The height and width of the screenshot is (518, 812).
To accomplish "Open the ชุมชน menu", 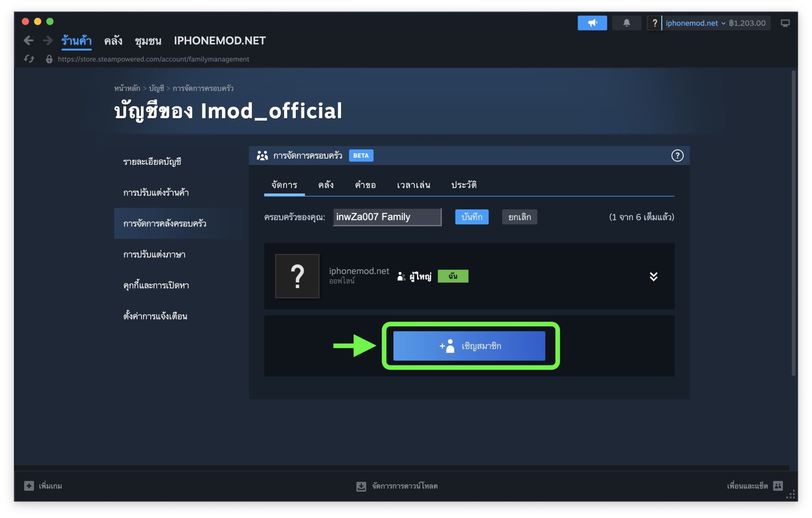I will (x=148, y=41).
